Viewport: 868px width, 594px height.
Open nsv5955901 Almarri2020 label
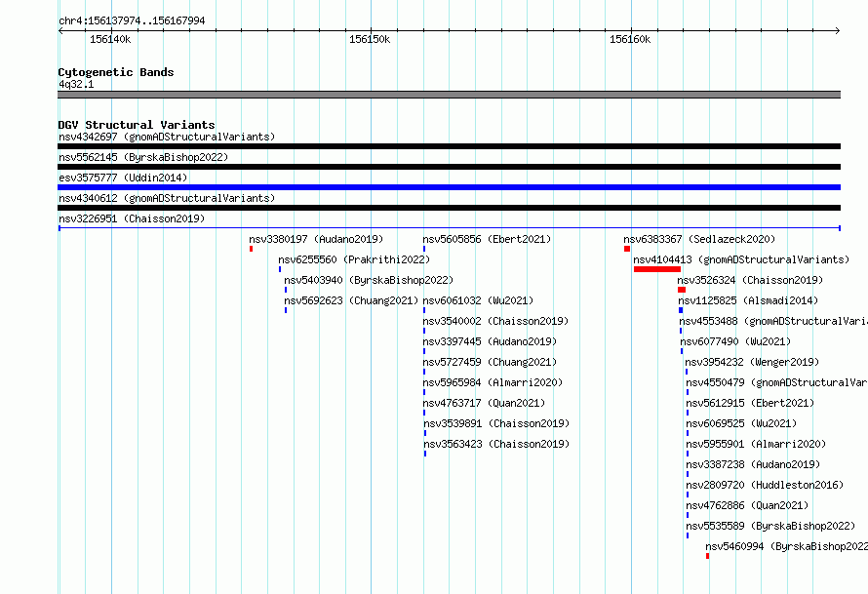[756, 444]
